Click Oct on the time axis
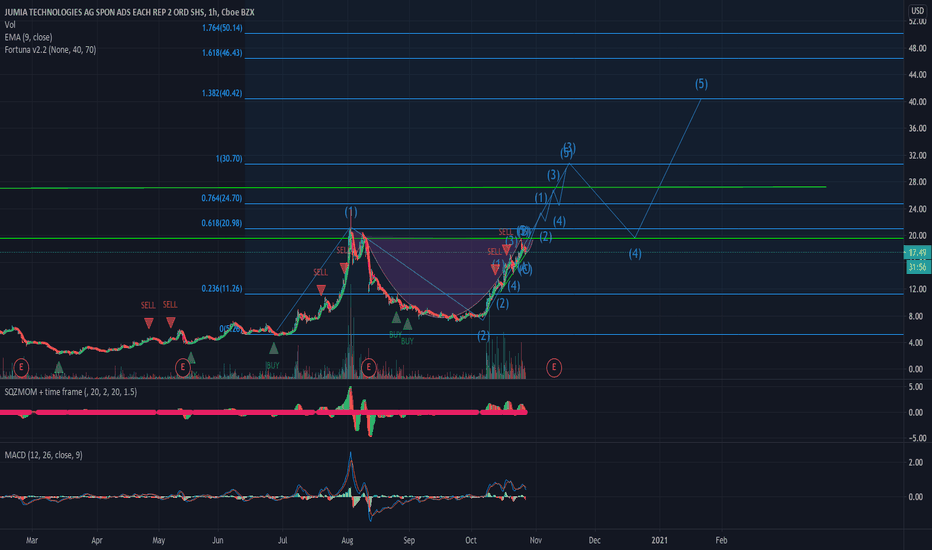Viewport: 932px width, 550px height. click(471, 540)
